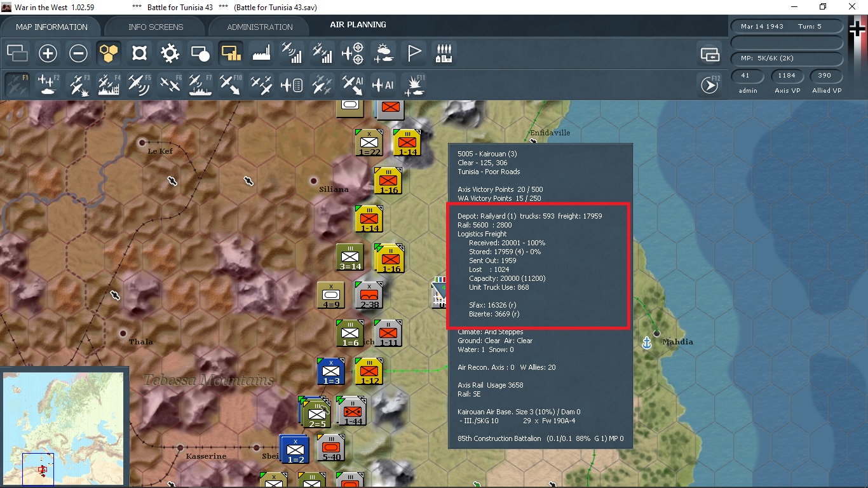The image size is (868, 488).
Task: Select the F1 air directives mode icon
Action: [17, 84]
